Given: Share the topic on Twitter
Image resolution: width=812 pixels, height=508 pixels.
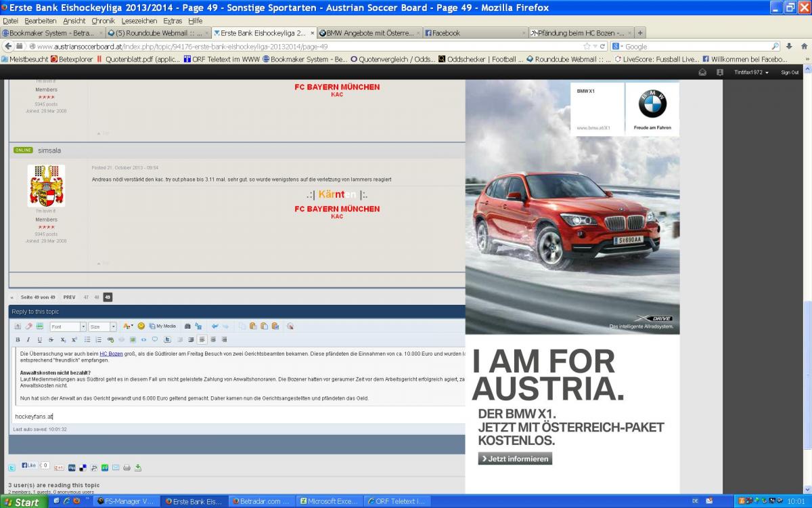Looking at the screenshot, I should pos(12,467).
